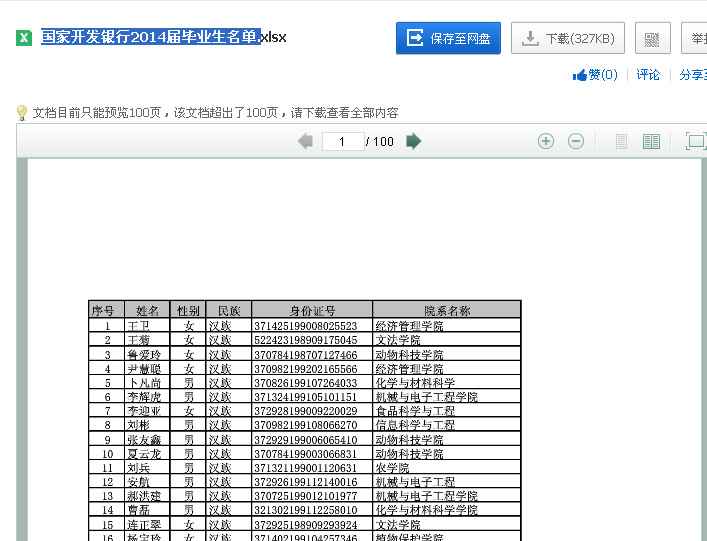Click the page number input field
This screenshot has height=541, width=707.
click(343, 142)
